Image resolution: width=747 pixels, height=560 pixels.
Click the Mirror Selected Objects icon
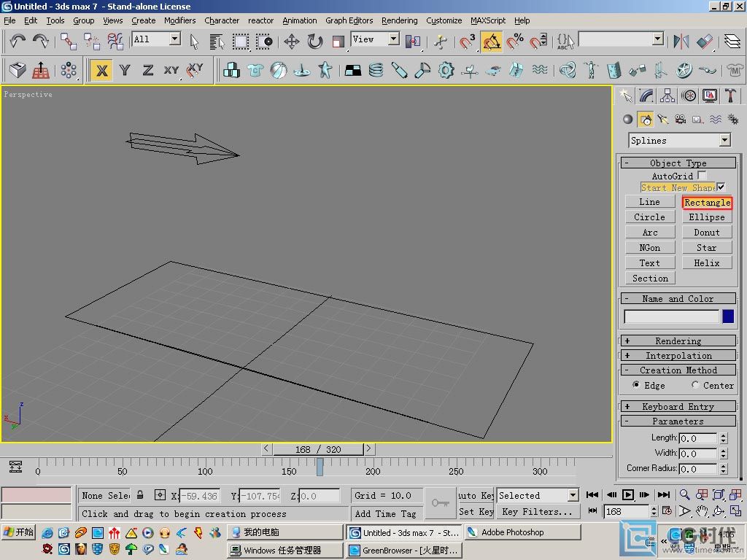click(x=681, y=42)
